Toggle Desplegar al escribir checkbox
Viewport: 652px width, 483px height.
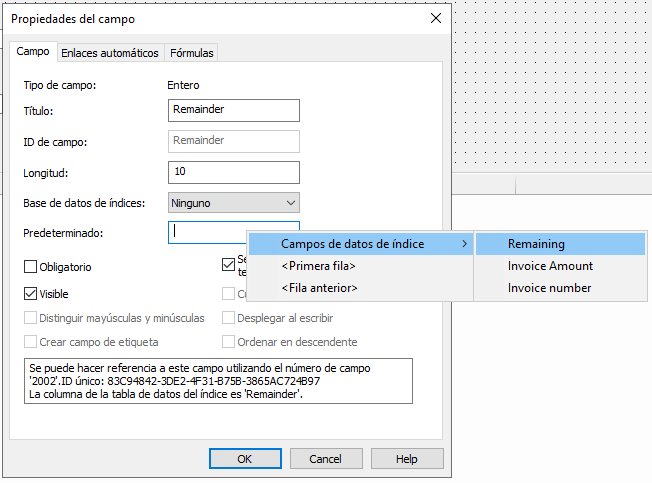[x=228, y=318]
